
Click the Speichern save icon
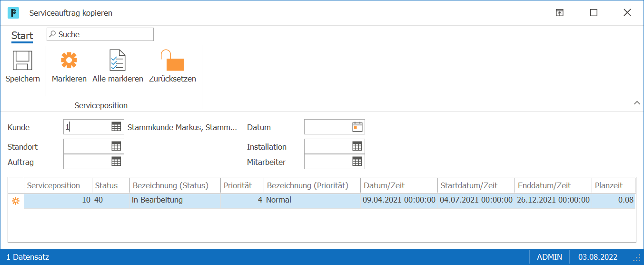pos(22,61)
